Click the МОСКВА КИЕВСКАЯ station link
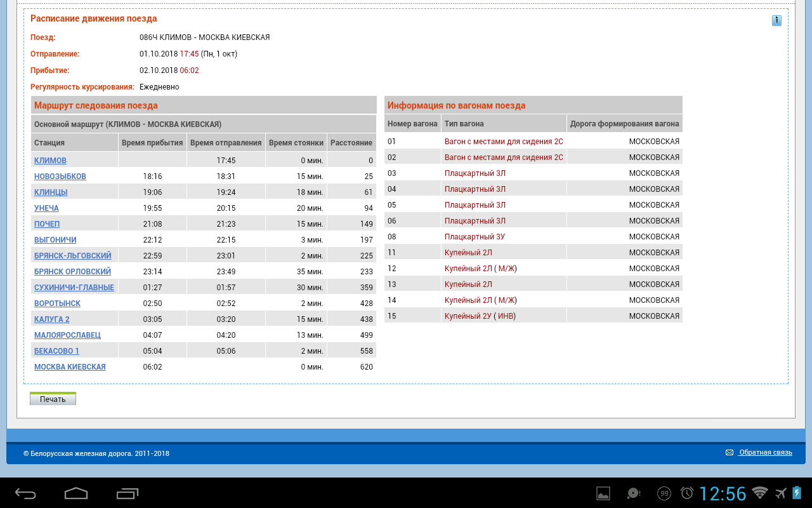The width and height of the screenshot is (812, 508). tap(70, 367)
